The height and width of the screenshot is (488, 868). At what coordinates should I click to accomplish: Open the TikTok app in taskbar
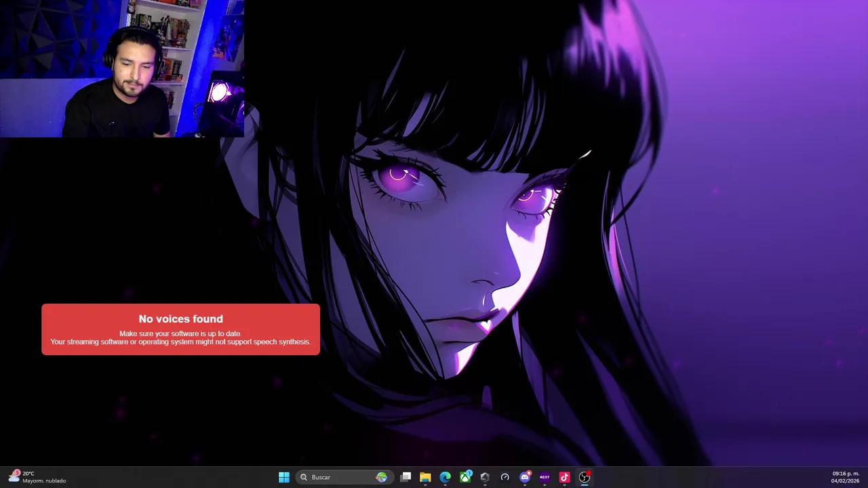[564, 477]
